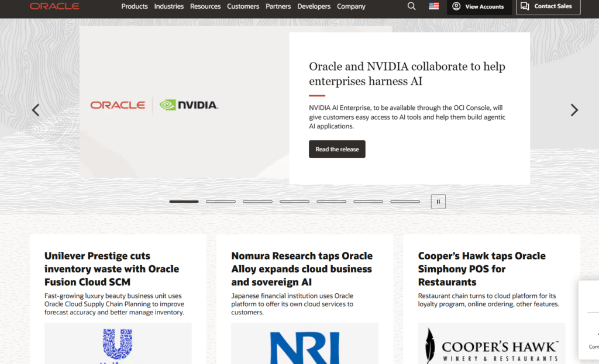599x364 pixels.
Task: Open the Industries menu
Action: point(169,6)
